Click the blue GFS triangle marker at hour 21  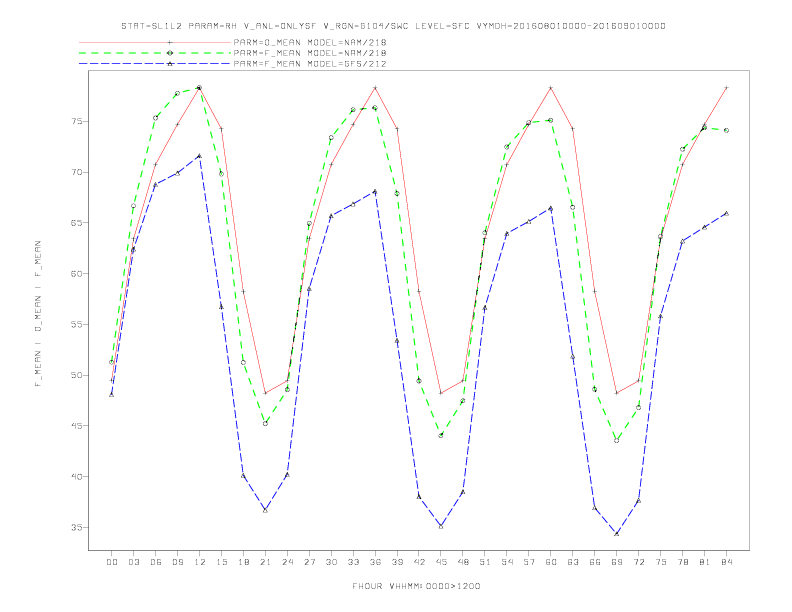265,510
